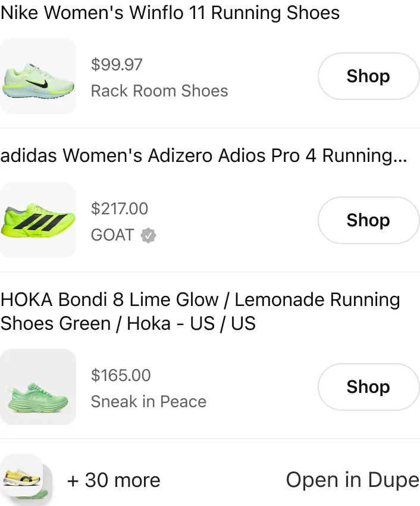420x506 pixels.
Task: Shop the Nike Women's Winflo 11
Action: coord(368,76)
